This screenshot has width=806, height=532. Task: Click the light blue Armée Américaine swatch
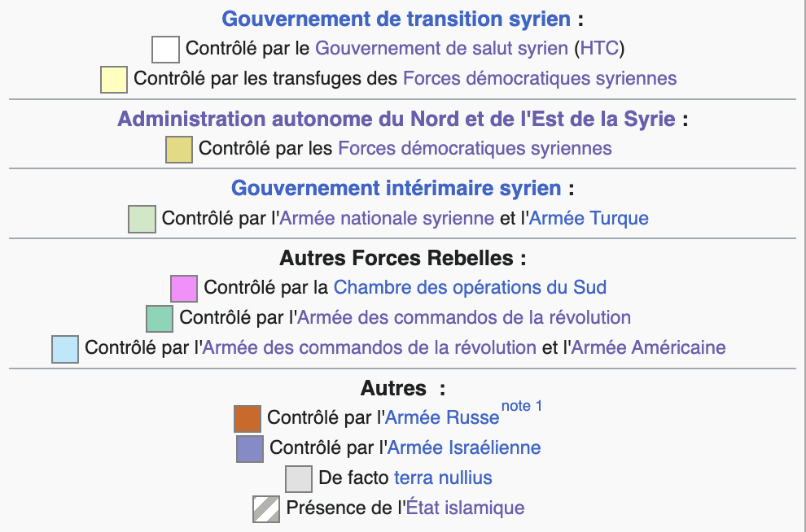(64, 348)
